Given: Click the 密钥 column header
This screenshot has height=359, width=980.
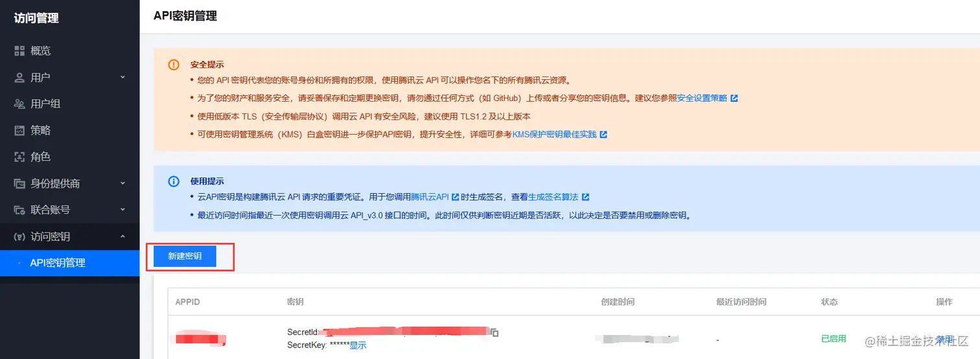Looking at the screenshot, I should pyautogui.click(x=296, y=302).
